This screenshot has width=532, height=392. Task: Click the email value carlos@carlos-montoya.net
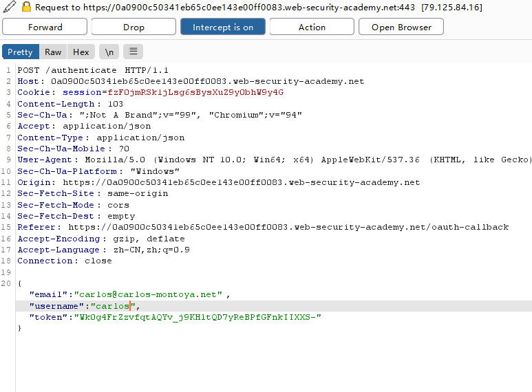click(148, 294)
